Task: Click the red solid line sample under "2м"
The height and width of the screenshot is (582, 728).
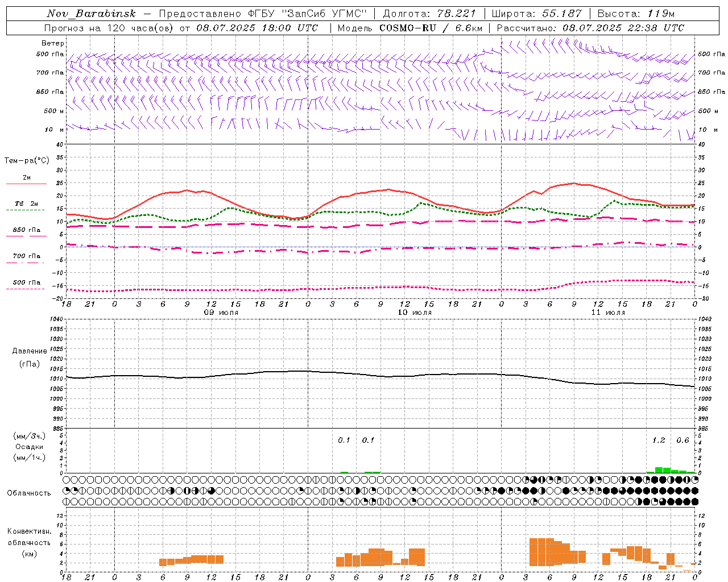Action: 26,184
